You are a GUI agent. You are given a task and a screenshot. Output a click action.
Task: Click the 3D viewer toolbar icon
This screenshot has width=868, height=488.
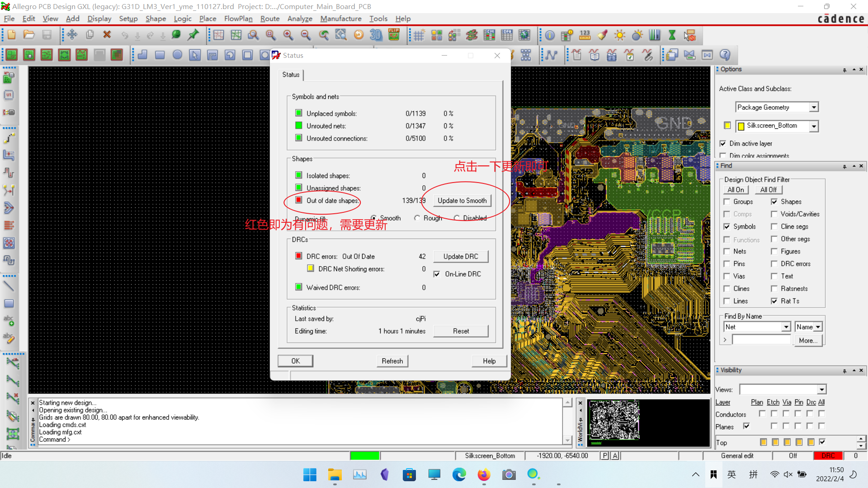click(x=376, y=35)
